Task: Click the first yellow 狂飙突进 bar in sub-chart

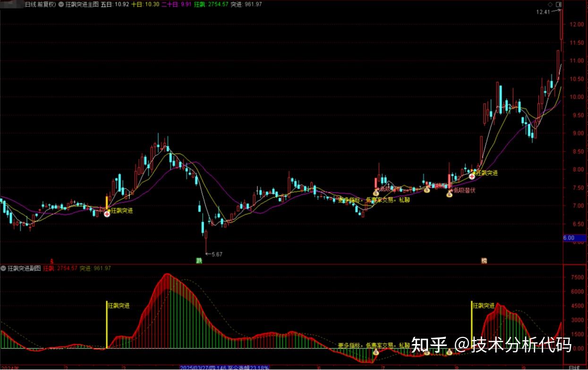Action: click(107, 325)
